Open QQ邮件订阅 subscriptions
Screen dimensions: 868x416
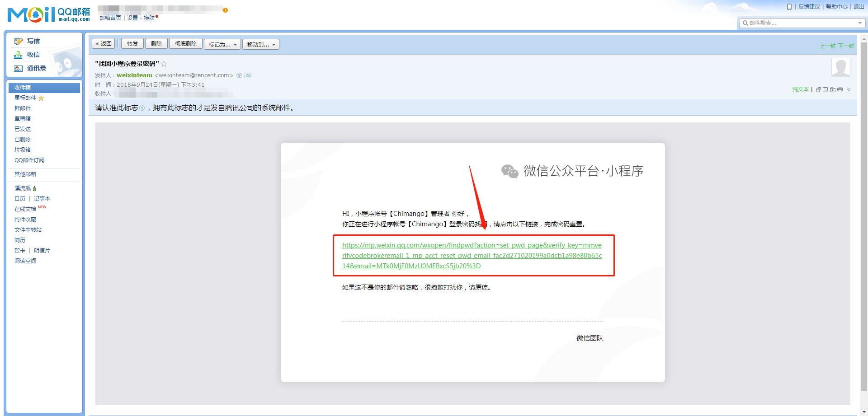click(29, 160)
